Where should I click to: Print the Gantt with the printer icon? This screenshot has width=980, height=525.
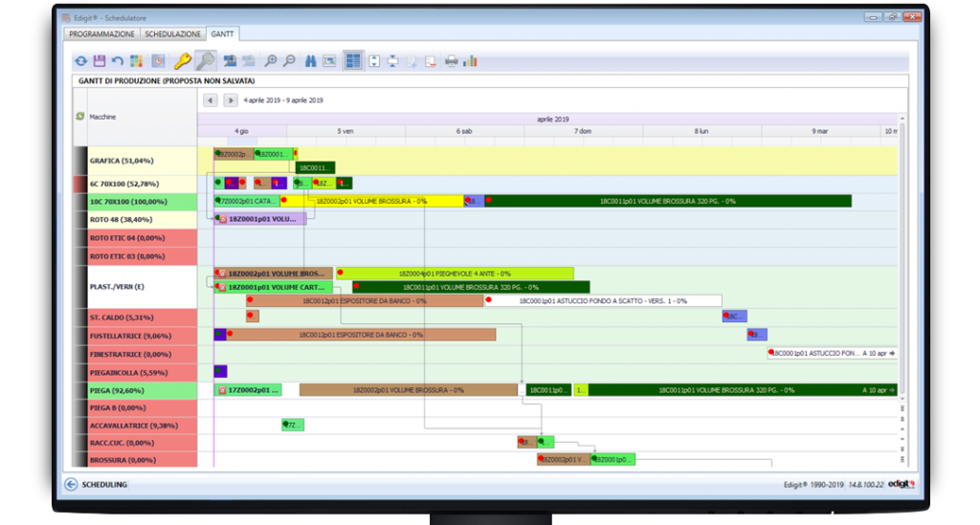coord(451,61)
